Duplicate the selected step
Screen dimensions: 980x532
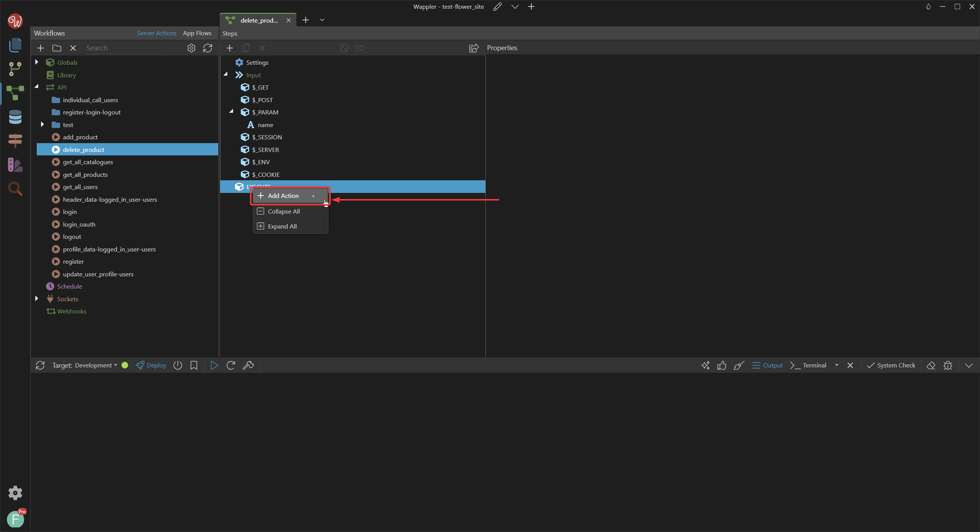click(246, 48)
